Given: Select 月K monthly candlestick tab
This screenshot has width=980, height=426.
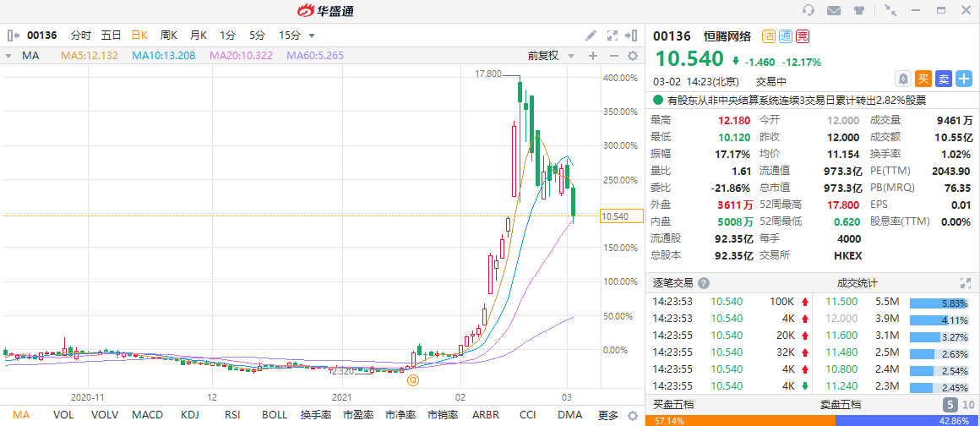Looking at the screenshot, I should [199, 35].
